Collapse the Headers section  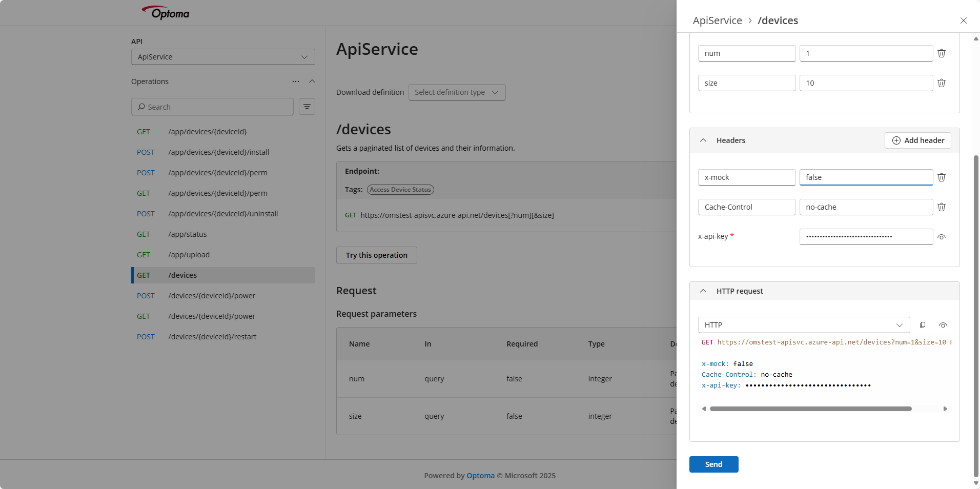point(703,140)
